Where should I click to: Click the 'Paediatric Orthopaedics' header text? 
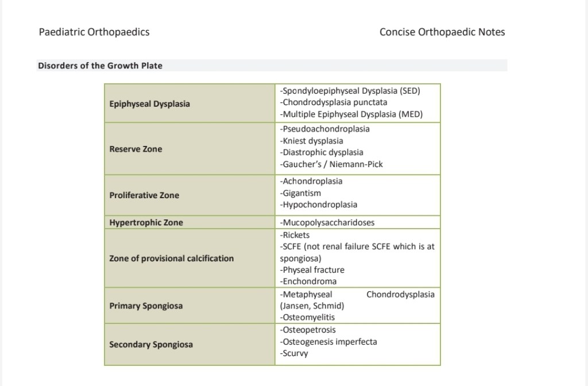point(94,32)
